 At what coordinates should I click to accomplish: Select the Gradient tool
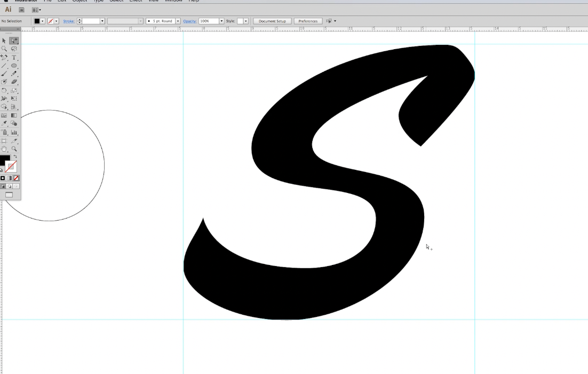tap(14, 115)
